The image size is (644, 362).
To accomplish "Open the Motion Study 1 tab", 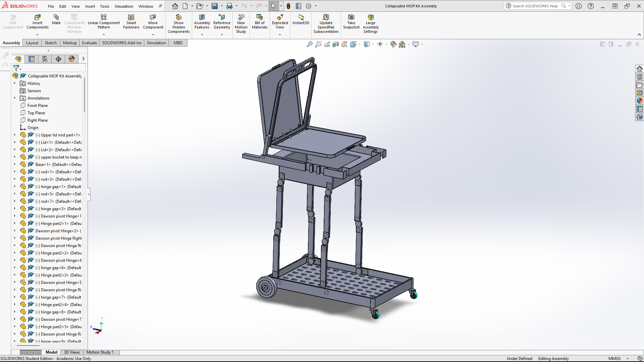I will 100,352.
